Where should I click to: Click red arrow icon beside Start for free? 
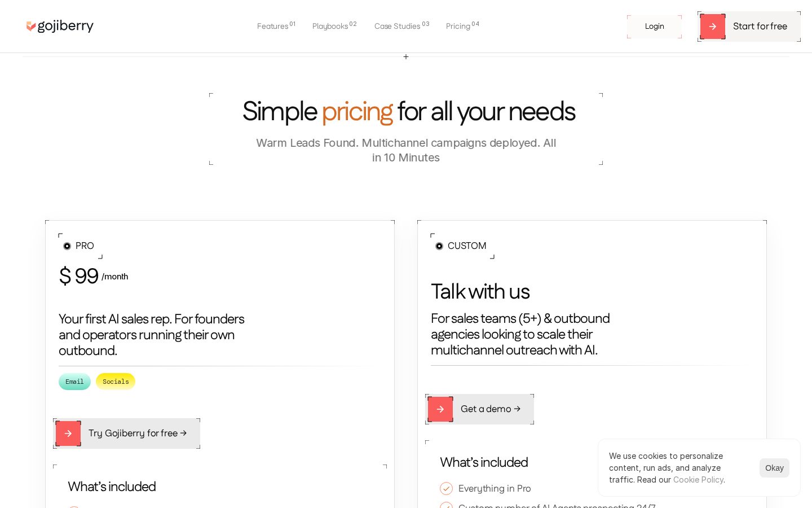click(x=713, y=27)
